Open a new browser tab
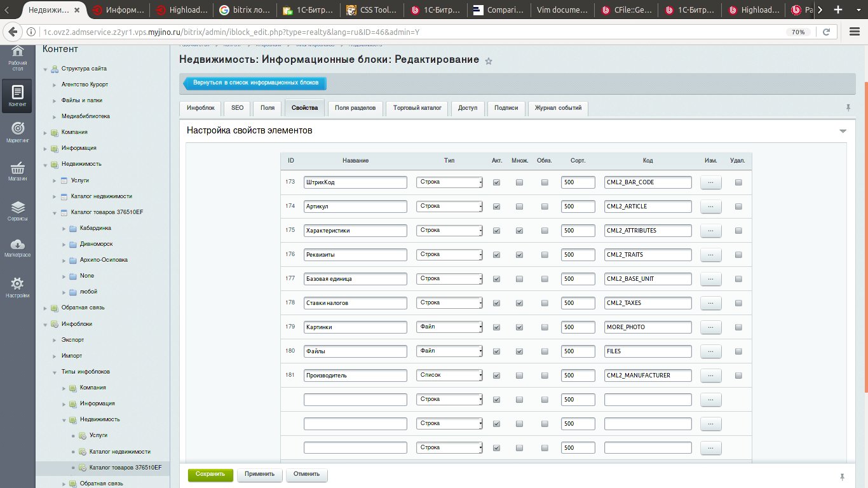868x488 pixels. (x=839, y=10)
